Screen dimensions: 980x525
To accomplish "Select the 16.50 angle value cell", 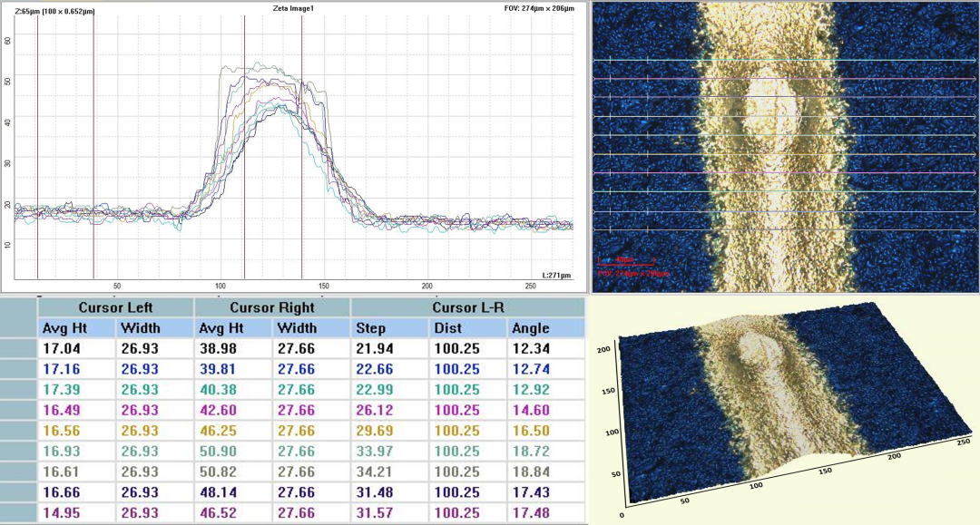I will (545, 431).
